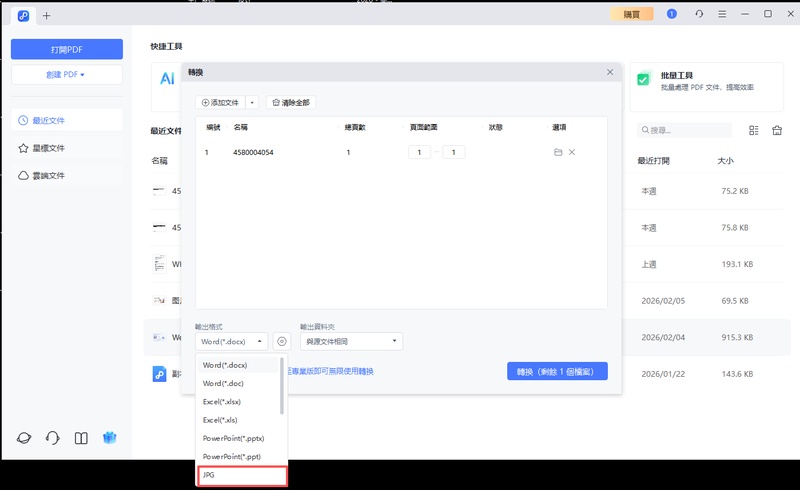Click the 打開PDF button
The width and height of the screenshot is (800, 490).
tap(67, 49)
